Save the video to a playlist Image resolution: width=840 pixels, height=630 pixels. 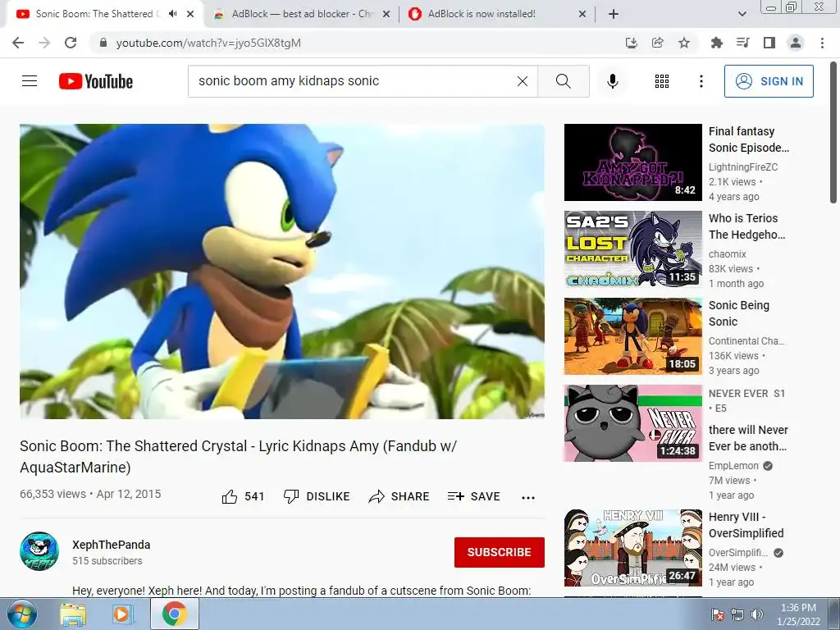pyautogui.click(x=473, y=496)
